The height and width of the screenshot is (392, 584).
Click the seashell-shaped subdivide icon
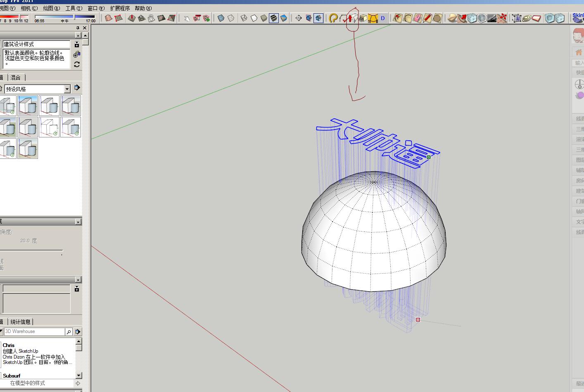(x=452, y=18)
